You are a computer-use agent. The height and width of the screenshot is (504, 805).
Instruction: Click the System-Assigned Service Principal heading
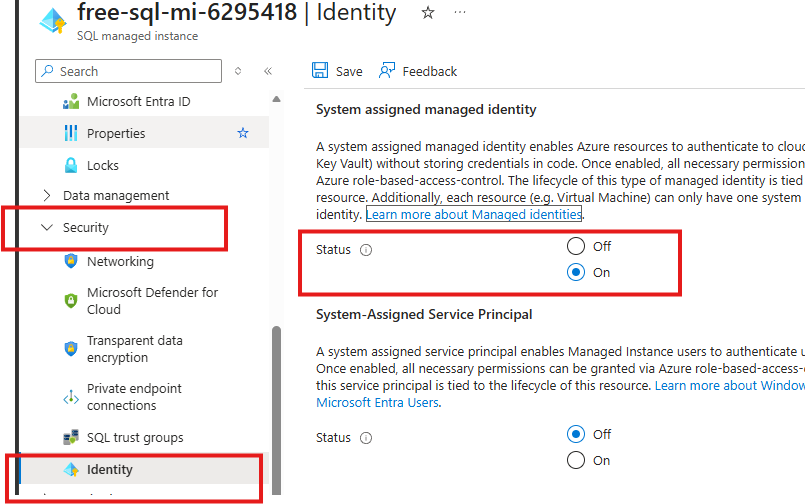(x=424, y=314)
